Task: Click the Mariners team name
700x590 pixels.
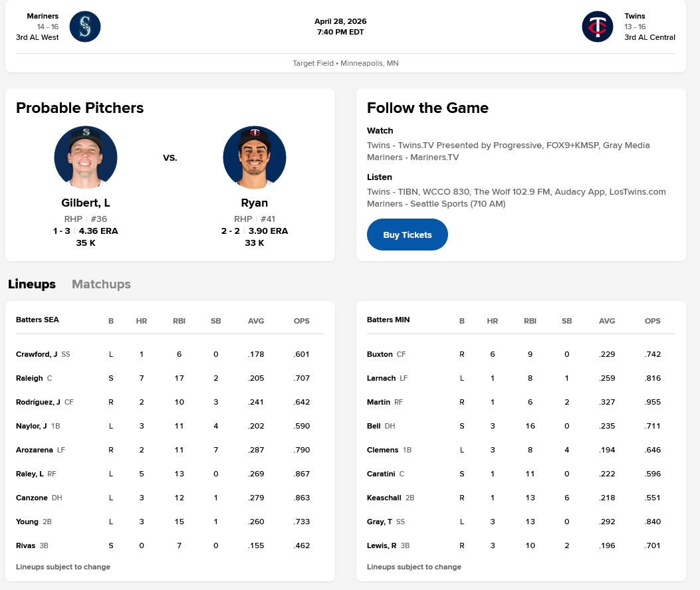Action: [43, 16]
